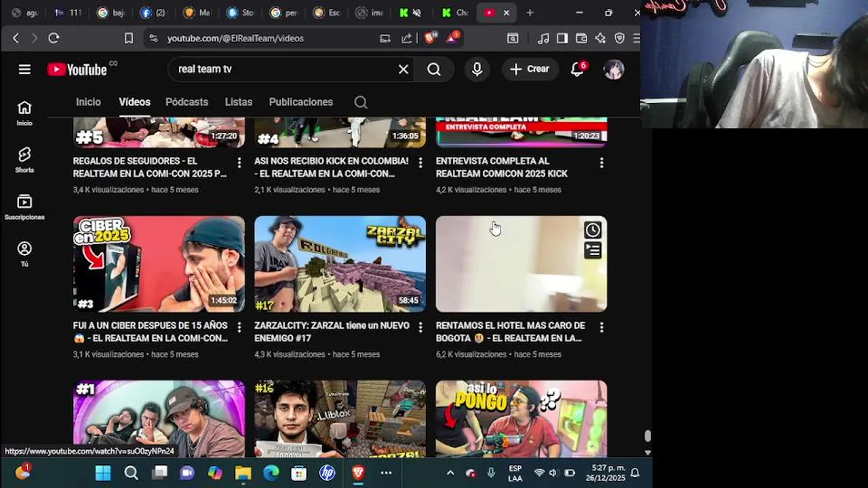Screen dimensions: 868x488
Task: Open options for ASI NOS RECIBIO KICK video
Action: (420, 163)
